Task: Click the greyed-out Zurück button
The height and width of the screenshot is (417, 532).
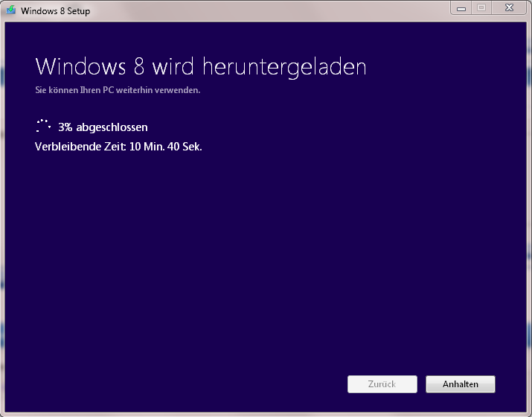Action: pos(382,384)
